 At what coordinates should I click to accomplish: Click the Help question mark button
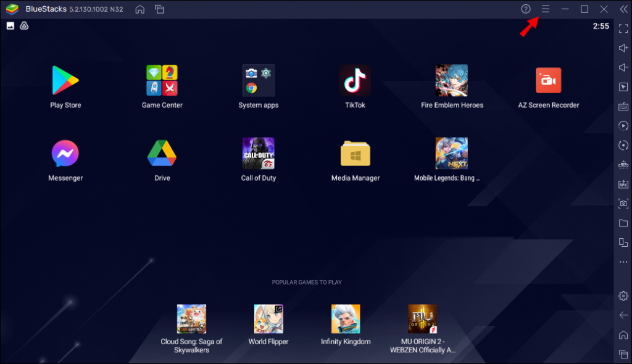525,9
